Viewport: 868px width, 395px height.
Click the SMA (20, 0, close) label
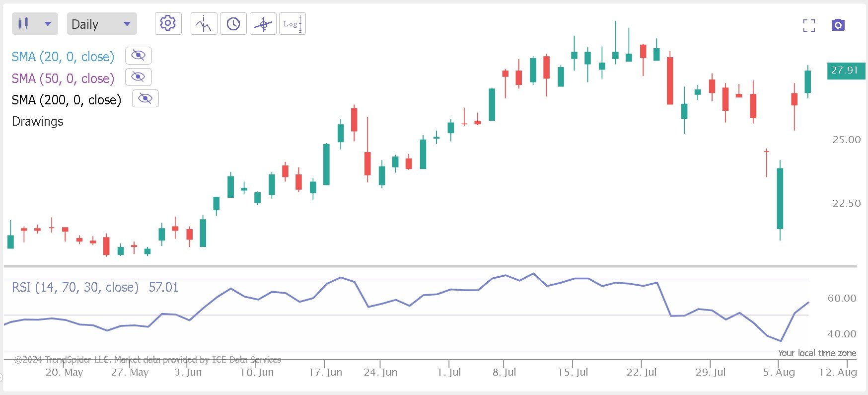tap(63, 57)
